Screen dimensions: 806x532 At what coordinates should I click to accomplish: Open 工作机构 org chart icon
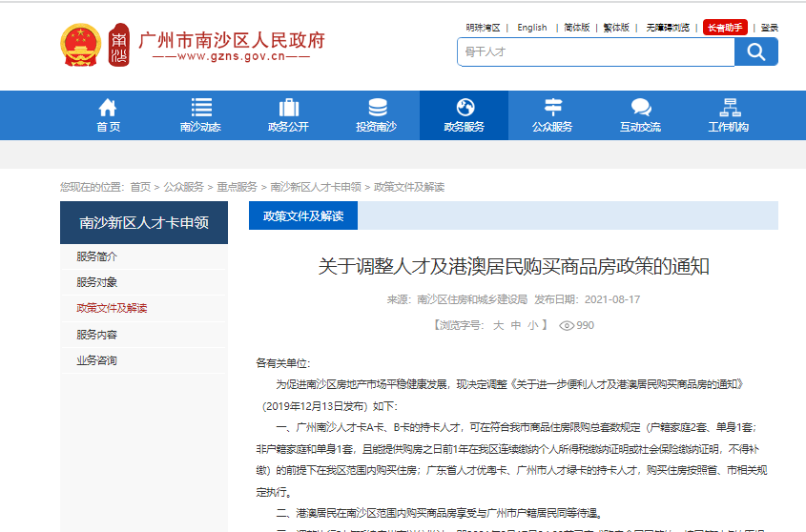730,108
